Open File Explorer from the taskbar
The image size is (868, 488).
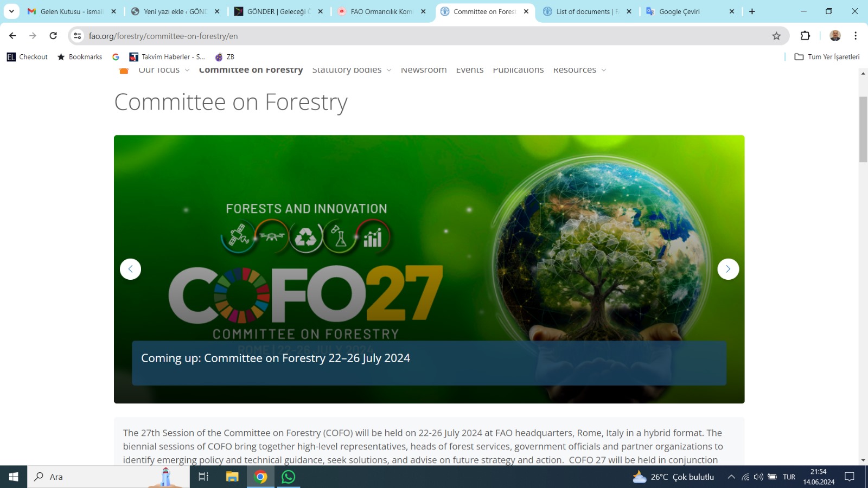pos(232,477)
